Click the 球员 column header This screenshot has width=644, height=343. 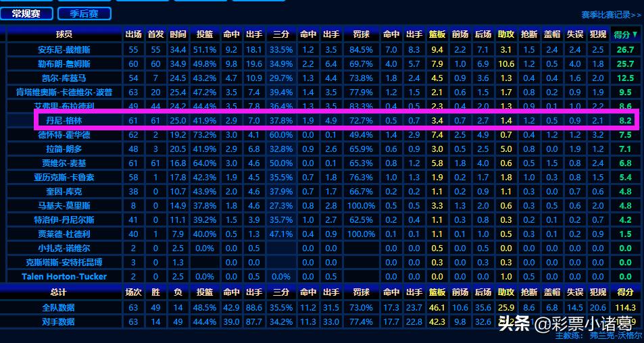64,34
